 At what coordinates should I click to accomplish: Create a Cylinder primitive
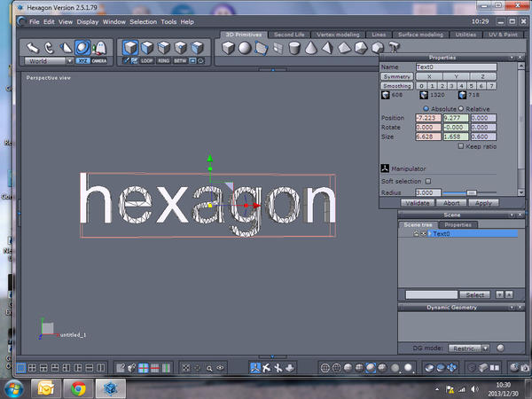294,48
